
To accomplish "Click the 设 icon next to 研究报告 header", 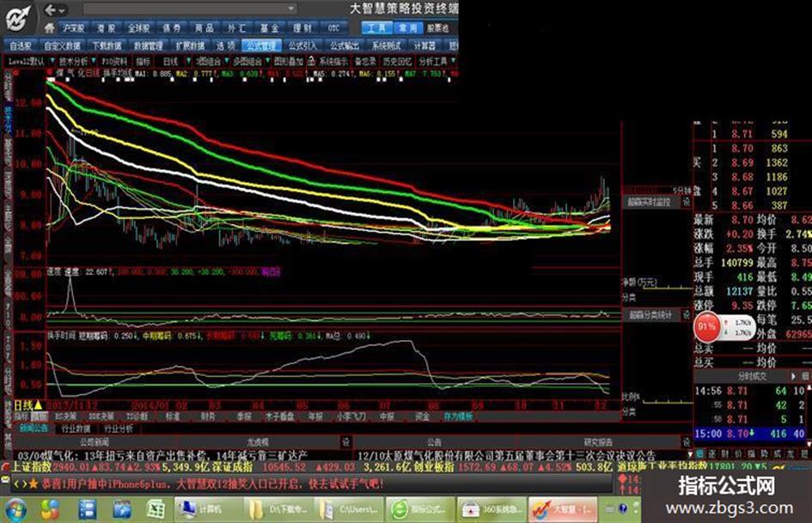I will pos(686,442).
